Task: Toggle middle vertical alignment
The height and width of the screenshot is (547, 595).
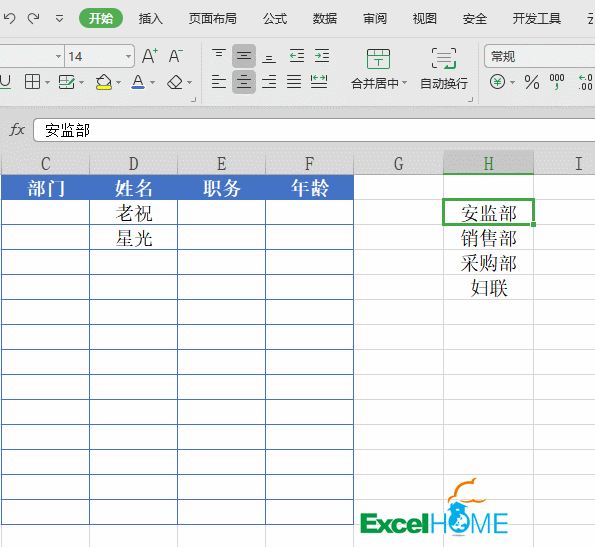Action: tap(244, 56)
